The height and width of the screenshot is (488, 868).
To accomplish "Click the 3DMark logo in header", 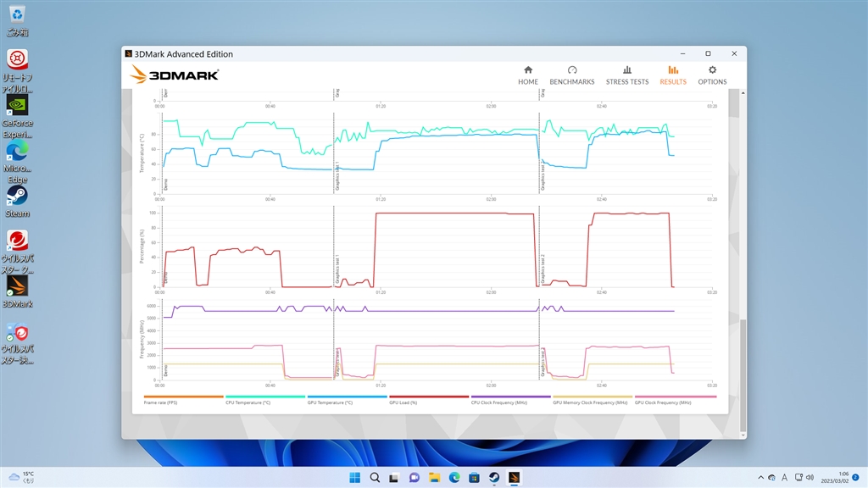I will tap(175, 75).
